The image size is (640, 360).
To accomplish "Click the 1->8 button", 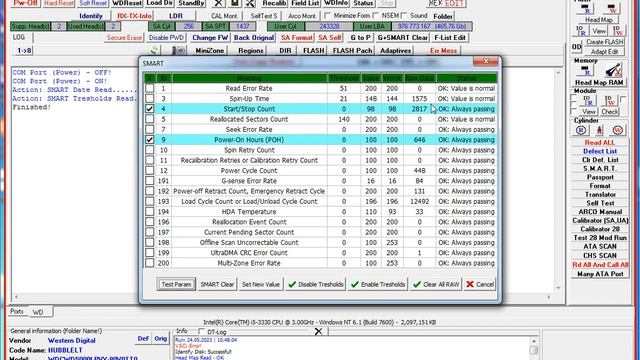I will coord(24,51).
